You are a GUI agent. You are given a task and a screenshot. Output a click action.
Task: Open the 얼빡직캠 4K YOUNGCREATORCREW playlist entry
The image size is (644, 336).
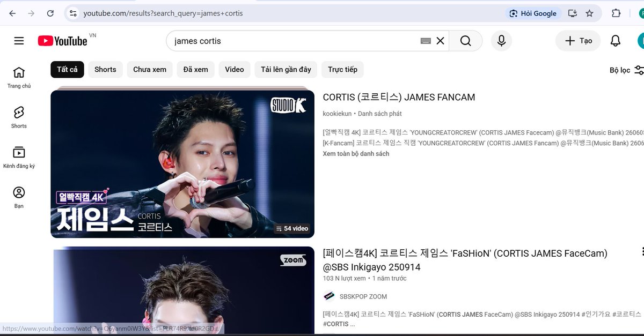point(483,132)
